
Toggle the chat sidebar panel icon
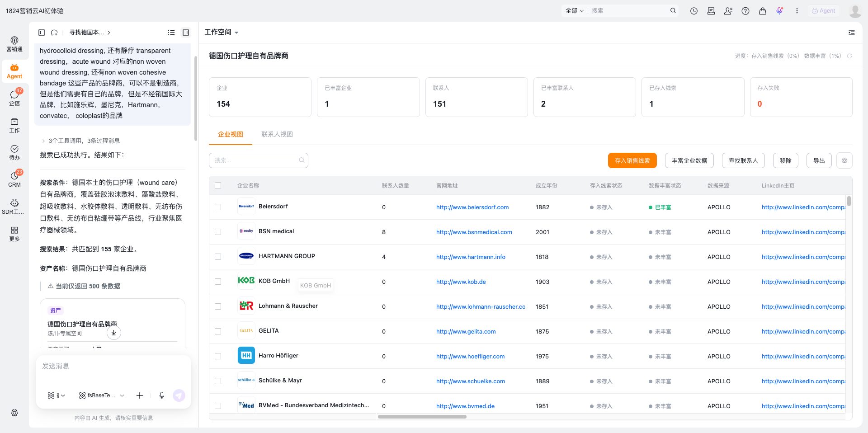42,33
